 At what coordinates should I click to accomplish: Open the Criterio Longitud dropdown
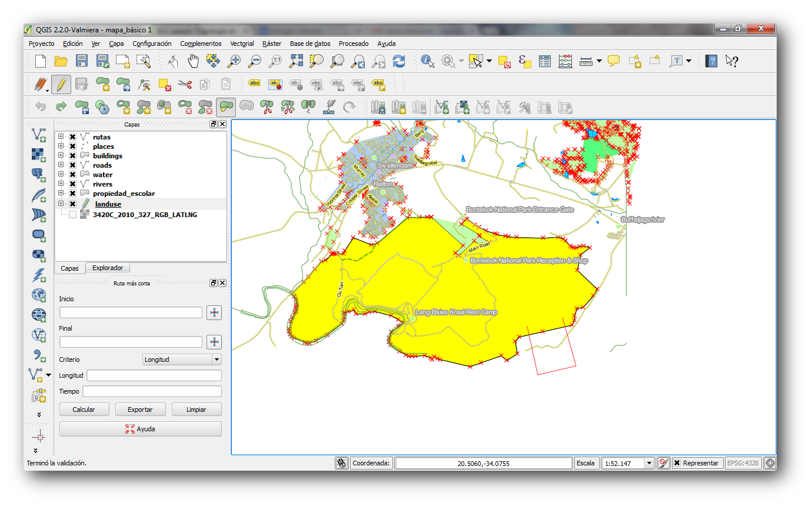(182, 359)
